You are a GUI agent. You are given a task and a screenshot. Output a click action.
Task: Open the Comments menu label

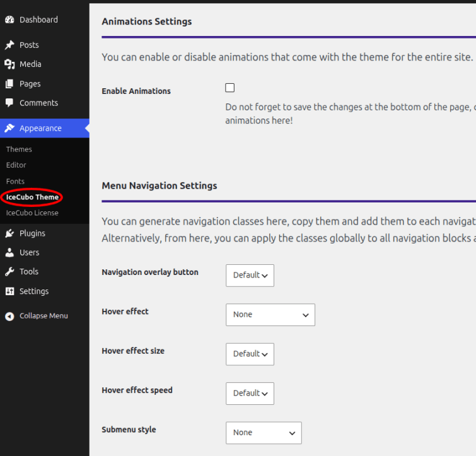tap(39, 103)
